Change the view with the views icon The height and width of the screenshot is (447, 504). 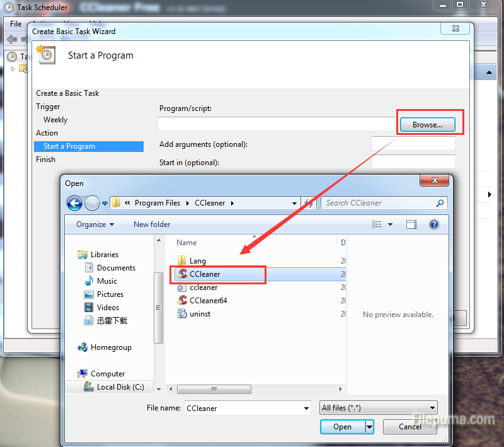pos(376,224)
